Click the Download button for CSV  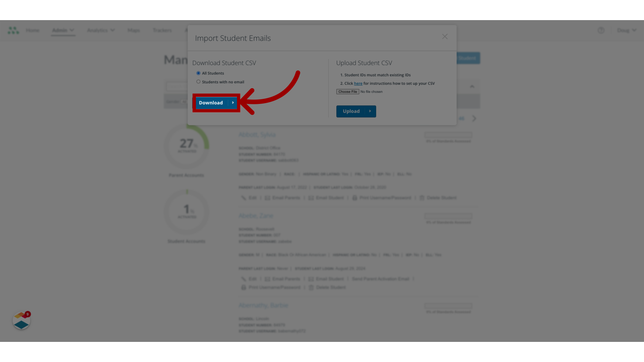tap(216, 103)
